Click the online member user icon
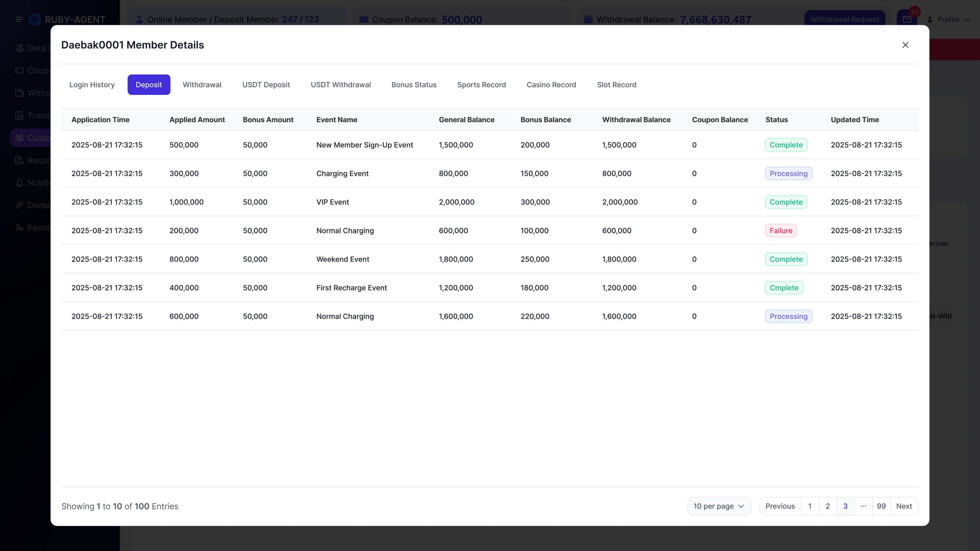The height and width of the screenshot is (551, 980). tap(139, 19)
